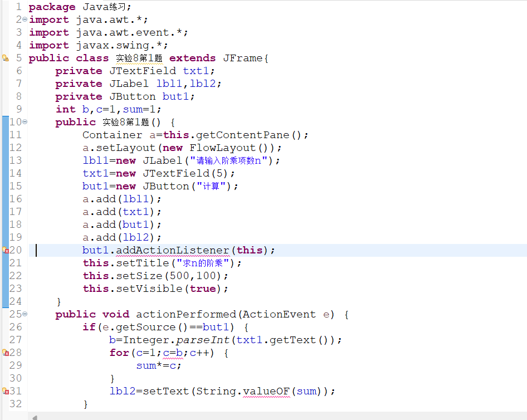
Task: Collapse the actionPerformed fold on line 25
Action: pyautogui.click(x=25, y=314)
